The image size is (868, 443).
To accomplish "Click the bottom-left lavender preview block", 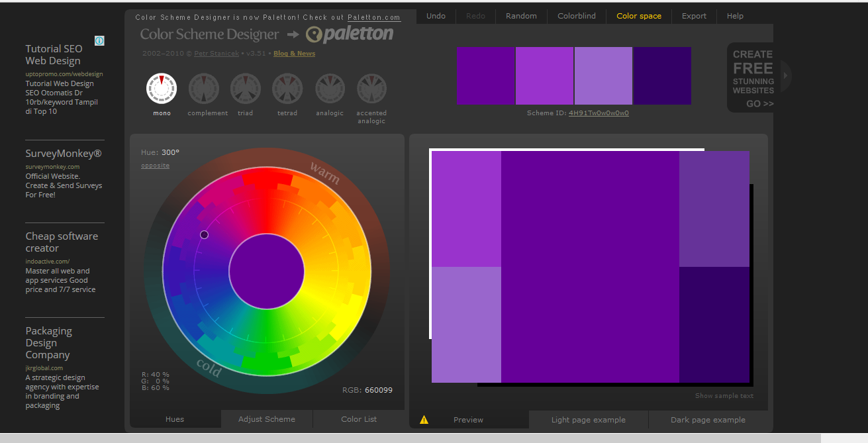I will tap(466, 324).
